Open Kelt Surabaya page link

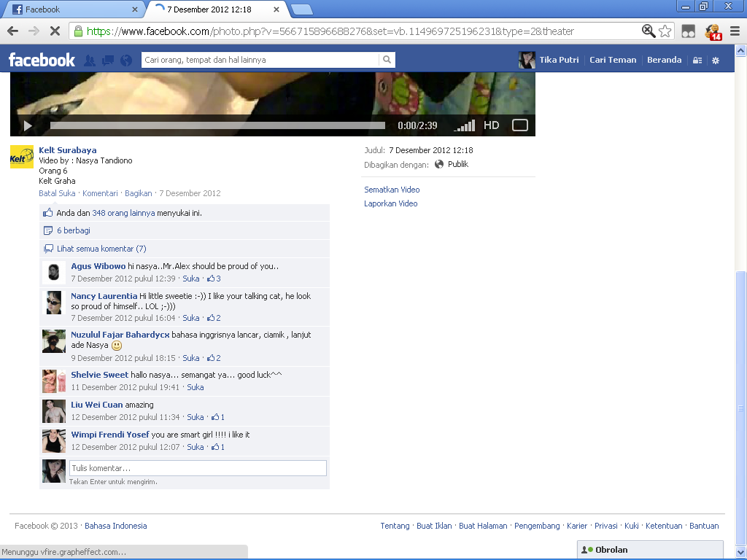point(68,150)
